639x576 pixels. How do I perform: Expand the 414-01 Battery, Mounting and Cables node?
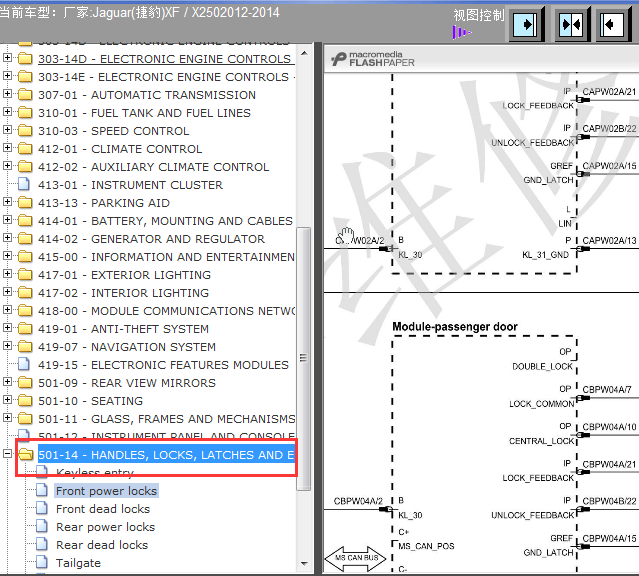click(x=7, y=220)
